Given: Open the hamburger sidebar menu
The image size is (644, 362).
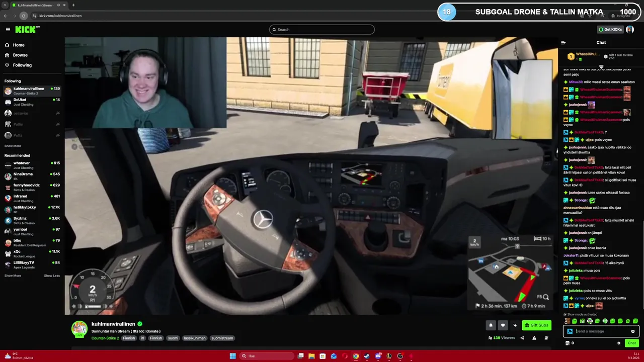Looking at the screenshot, I should (8, 30).
